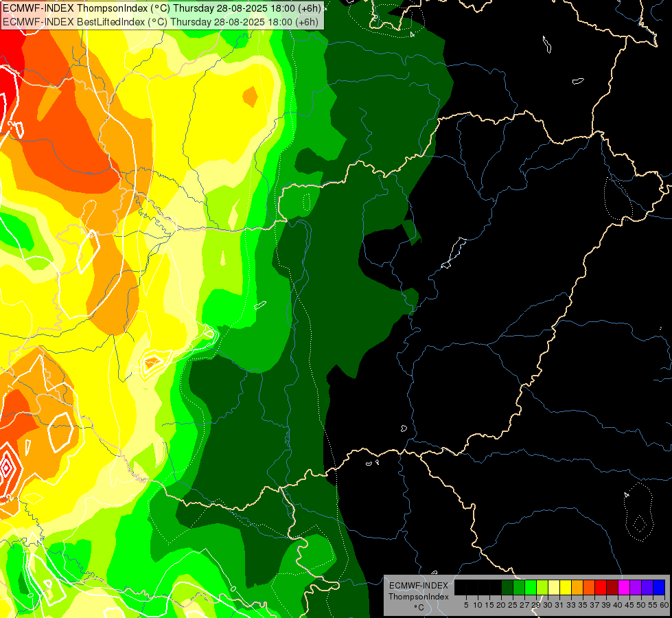Click the ECMWF-INDEX label in legend
672x618 pixels.
coord(419,586)
